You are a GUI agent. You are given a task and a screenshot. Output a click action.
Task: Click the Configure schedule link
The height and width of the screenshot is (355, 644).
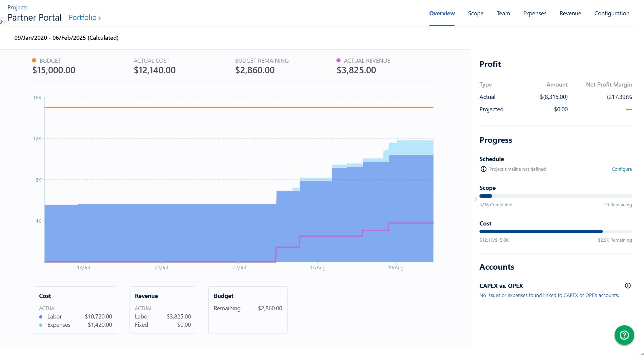(x=622, y=169)
